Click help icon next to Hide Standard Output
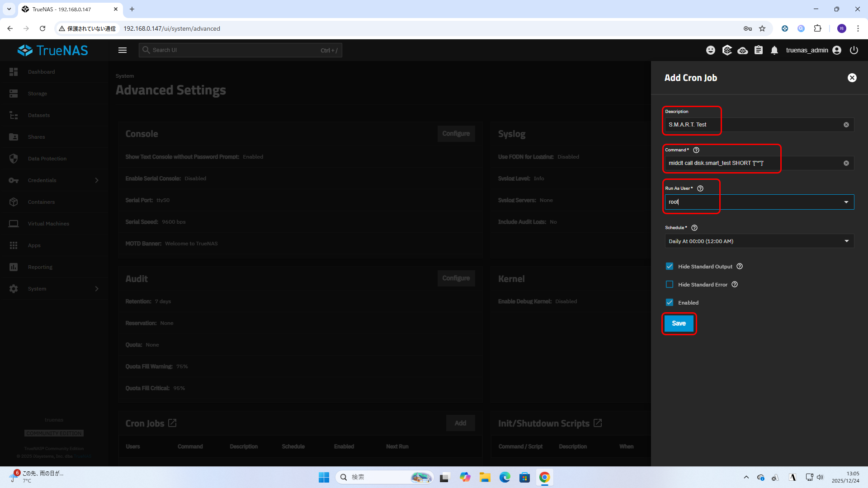This screenshot has height=488, width=868. 740,267
